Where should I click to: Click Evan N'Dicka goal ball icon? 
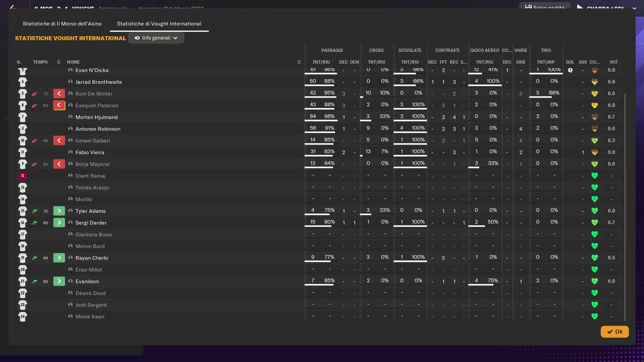pos(570,70)
